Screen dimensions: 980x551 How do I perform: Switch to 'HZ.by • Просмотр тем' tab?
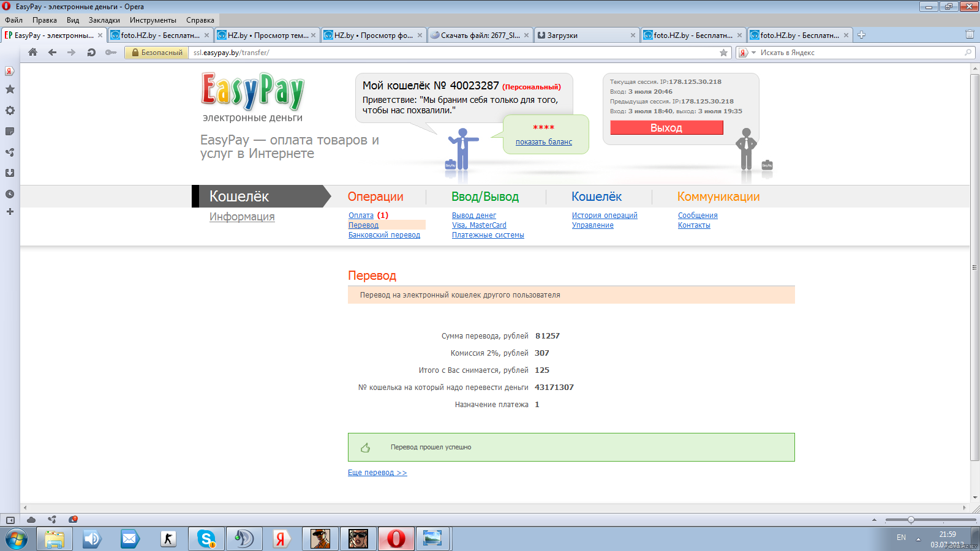267,35
